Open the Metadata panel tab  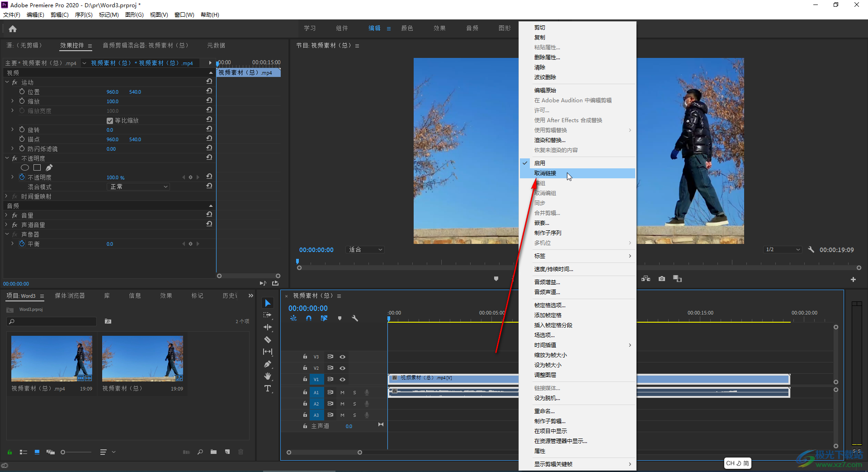216,45
